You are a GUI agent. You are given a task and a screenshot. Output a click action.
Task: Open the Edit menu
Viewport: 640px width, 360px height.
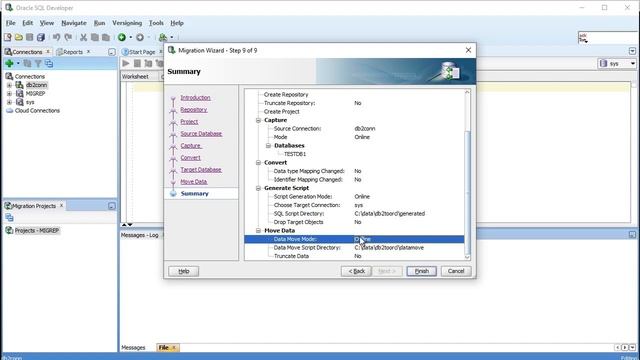28,23
